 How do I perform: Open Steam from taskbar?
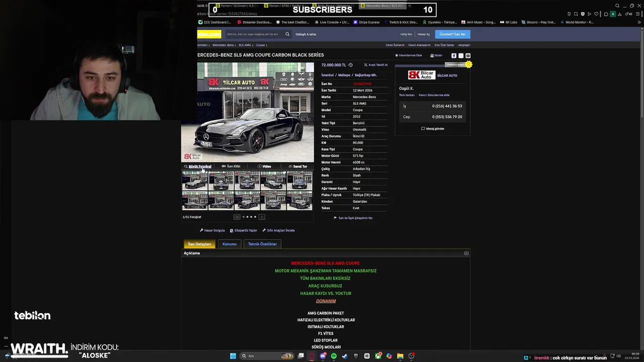tap(345, 356)
